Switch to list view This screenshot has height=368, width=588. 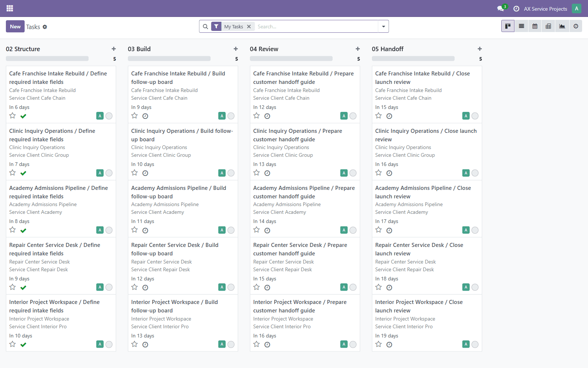point(521,26)
